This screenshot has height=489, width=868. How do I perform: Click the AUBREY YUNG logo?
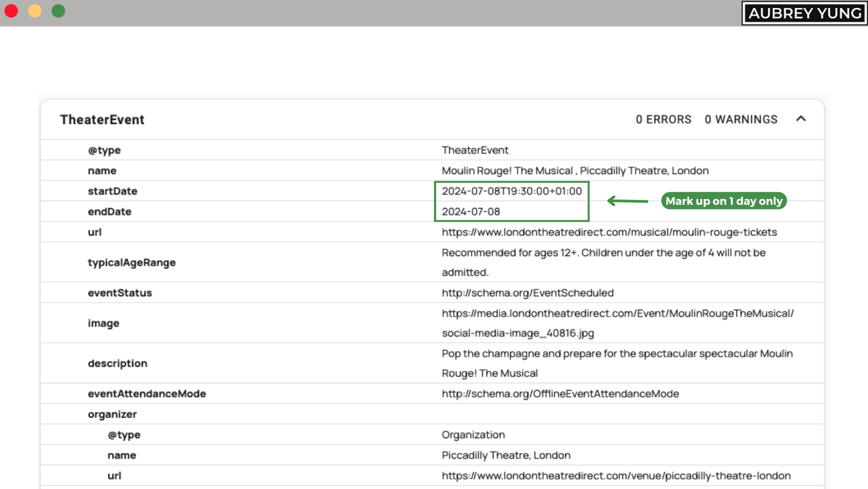(x=804, y=13)
